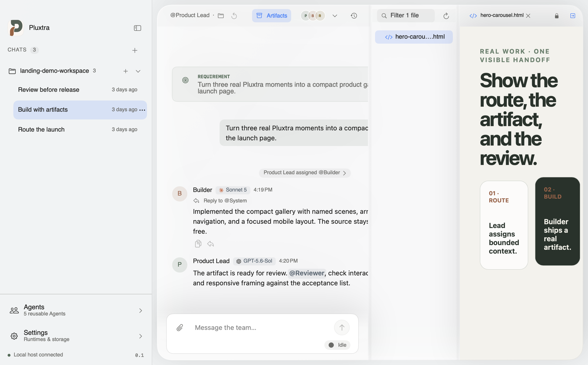Copy the Builder message
Viewport: 588px width, 365px height.
tap(198, 244)
